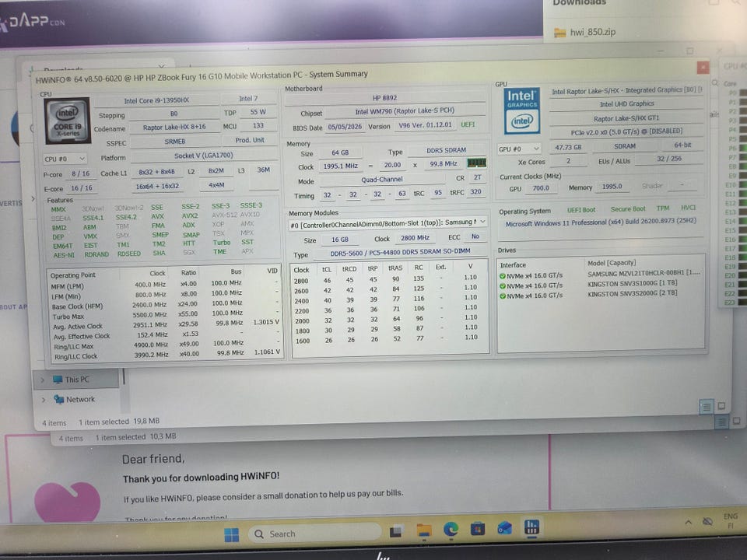The width and height of the screenshot is (747, 560).
Task: Click the no-network icon in the system tray
Action: point(707,521)
